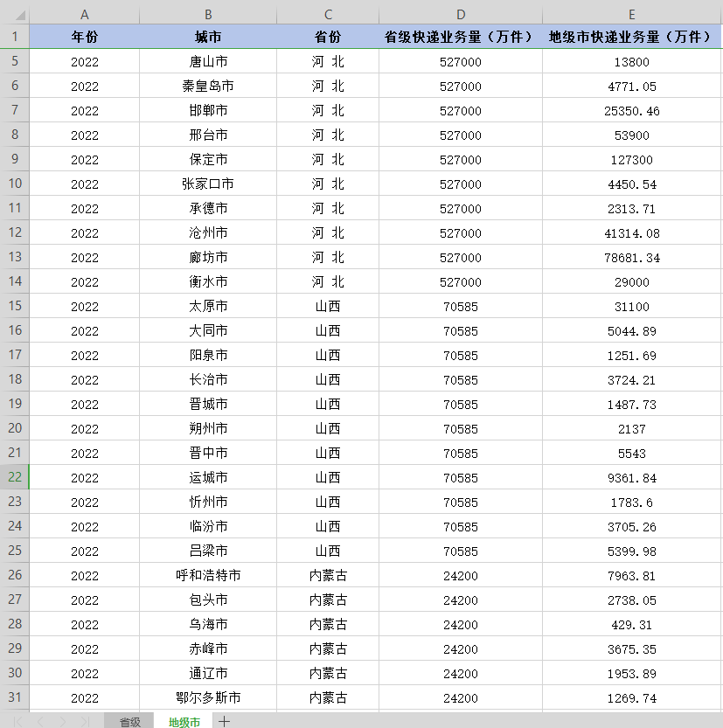Select column E header
723x728 pixels.
[632, 15]
